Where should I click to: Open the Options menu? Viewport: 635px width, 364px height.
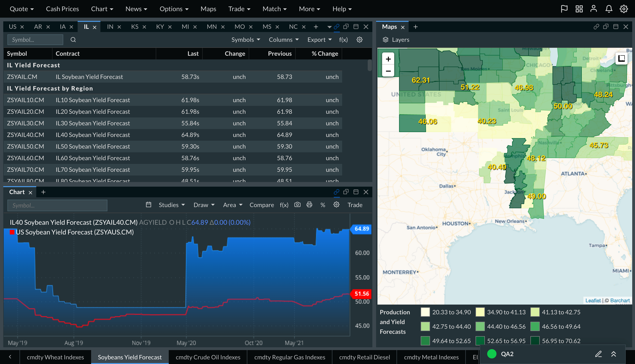tap(174, 9)
